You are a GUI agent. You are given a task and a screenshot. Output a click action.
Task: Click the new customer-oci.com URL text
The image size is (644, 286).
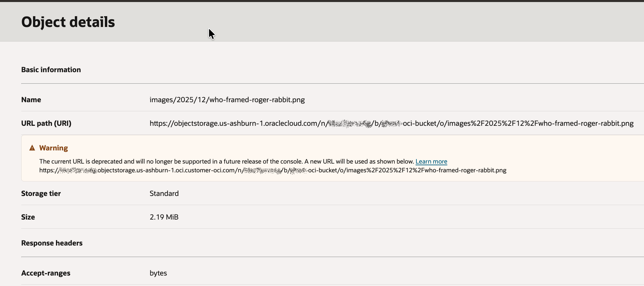click(272, 170)
